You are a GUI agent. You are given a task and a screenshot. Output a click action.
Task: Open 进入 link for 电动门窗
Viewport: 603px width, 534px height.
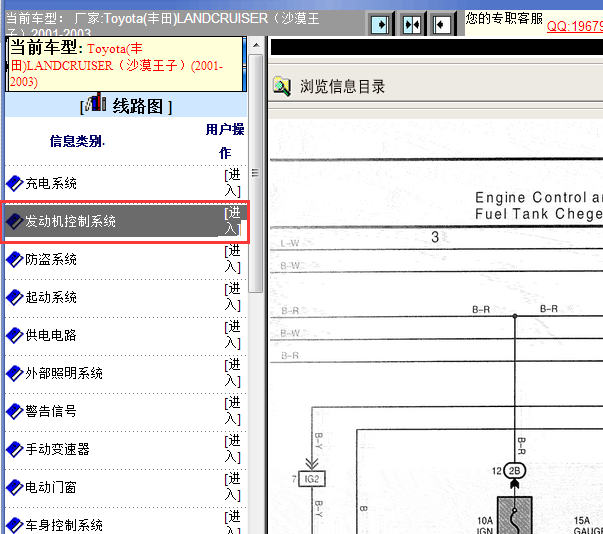coord(233,486)
